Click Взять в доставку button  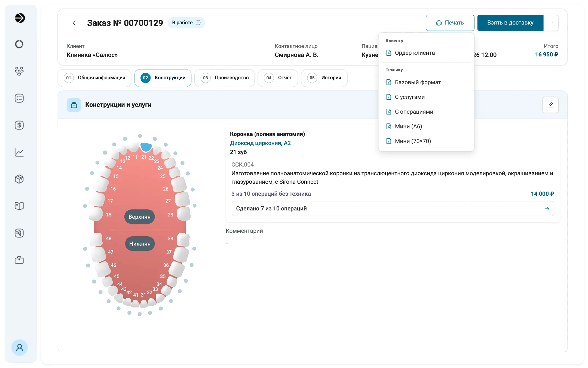[x=510, y=23]
